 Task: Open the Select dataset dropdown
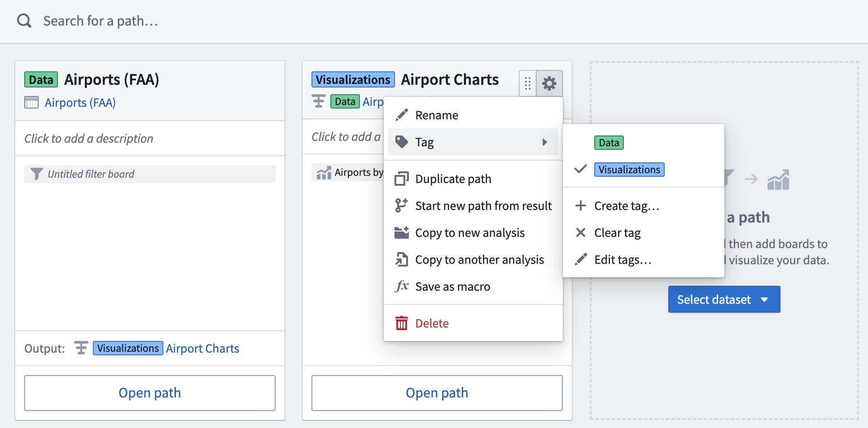tap(724, 299)
